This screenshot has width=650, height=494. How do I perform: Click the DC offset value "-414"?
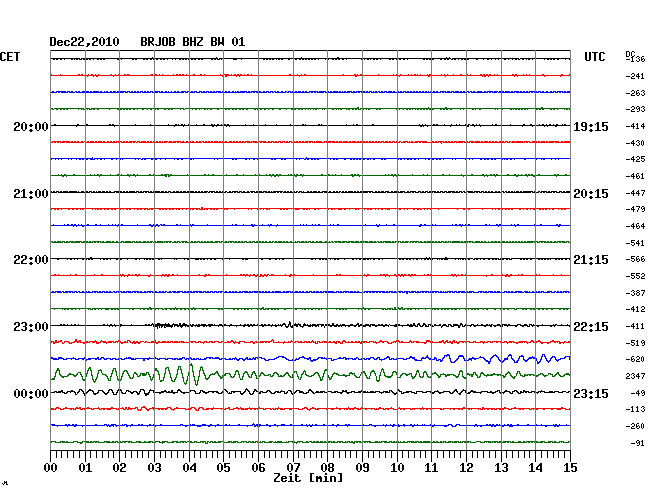click(635, 126)
